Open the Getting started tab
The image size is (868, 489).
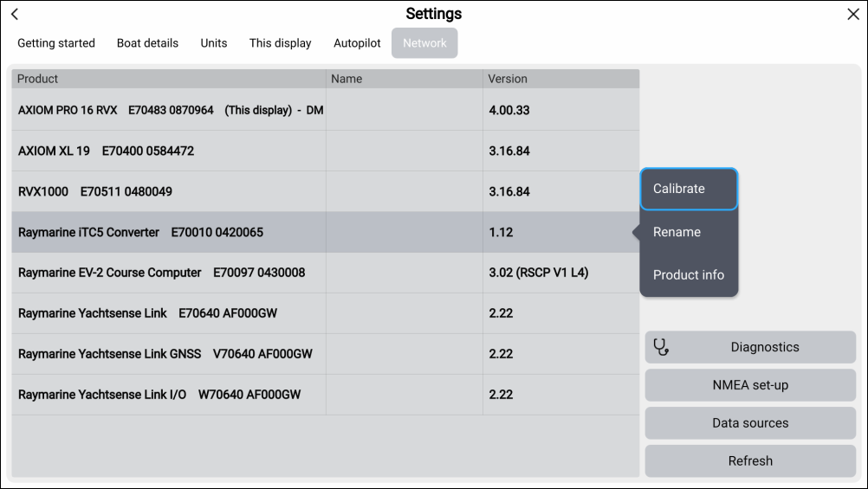point(56,43)
